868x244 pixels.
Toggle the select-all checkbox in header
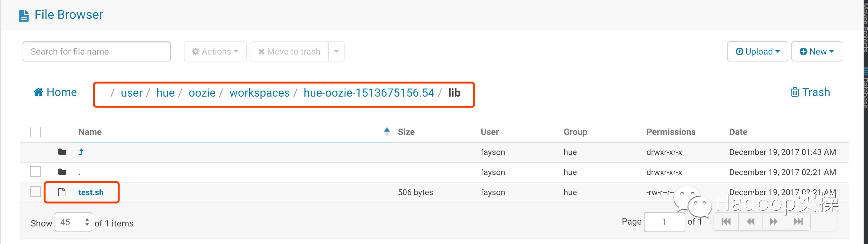coord(35,132)
